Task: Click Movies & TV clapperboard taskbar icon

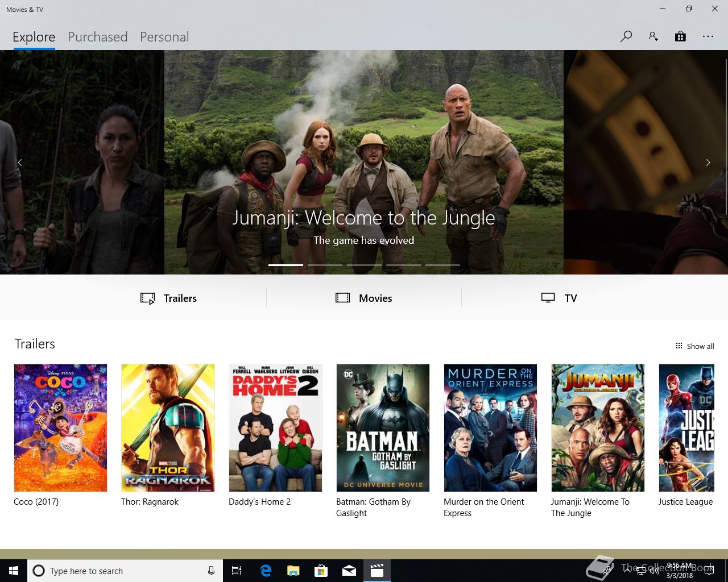Action: pos(377,571)
